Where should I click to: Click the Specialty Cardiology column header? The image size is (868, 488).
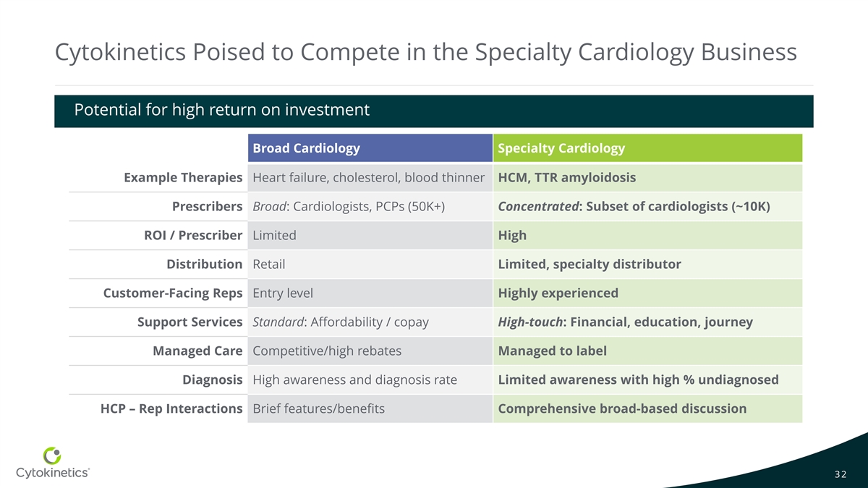point(561,148)
